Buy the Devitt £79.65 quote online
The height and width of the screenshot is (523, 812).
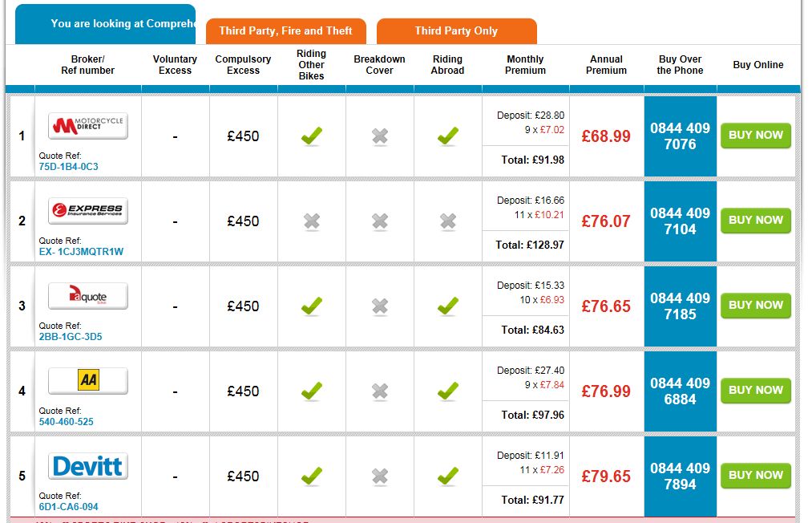coord(756,476)
